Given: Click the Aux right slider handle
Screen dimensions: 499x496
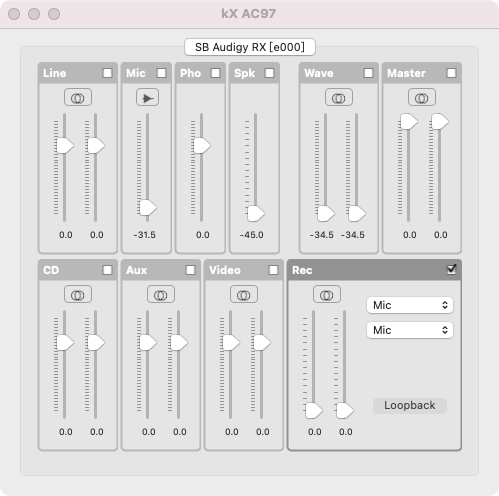Looking at the screenshot, I should [179, 343].
